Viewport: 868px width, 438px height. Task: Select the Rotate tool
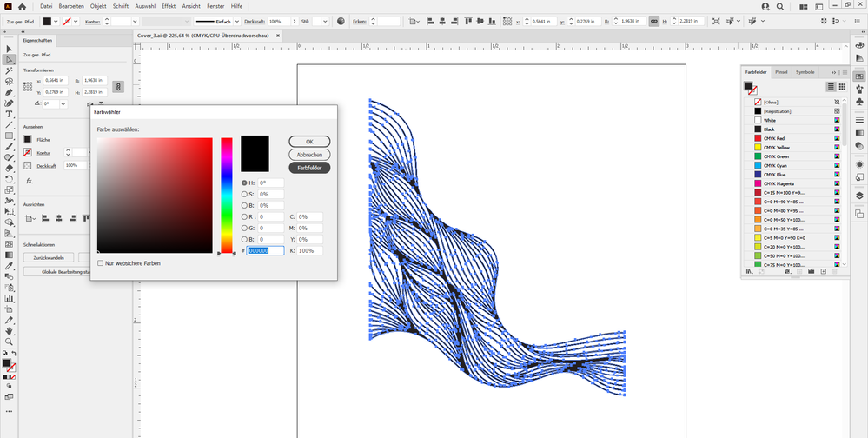coord(9,179)
